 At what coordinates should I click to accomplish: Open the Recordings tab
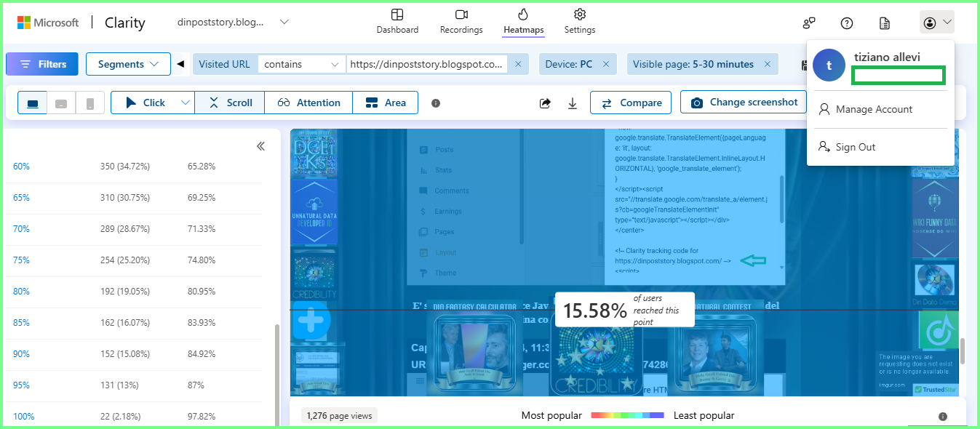(461, 22)
